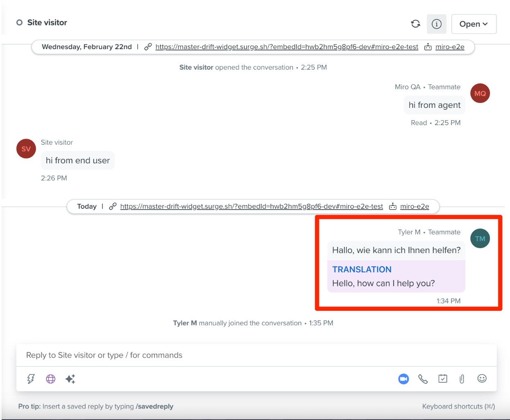
Task: Click the AI sparkle assist icon
Action: coord(71,379)
